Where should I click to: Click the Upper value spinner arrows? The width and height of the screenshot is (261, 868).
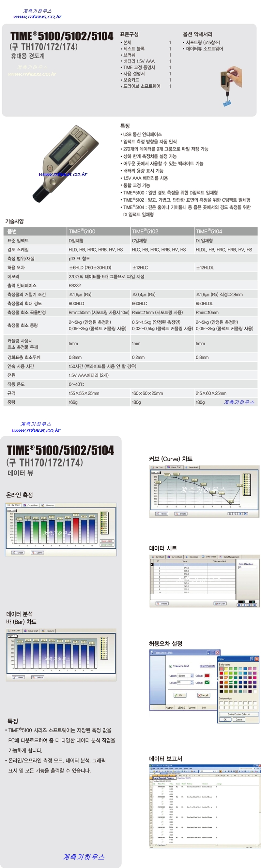(192, 675)
